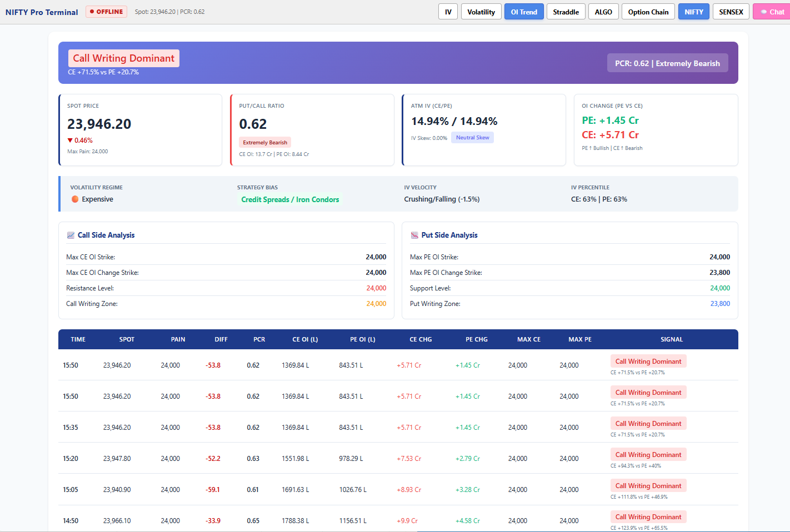Select the NIFTY index button
The width and height of the screenshot is (790, 532).
[694, 12]
